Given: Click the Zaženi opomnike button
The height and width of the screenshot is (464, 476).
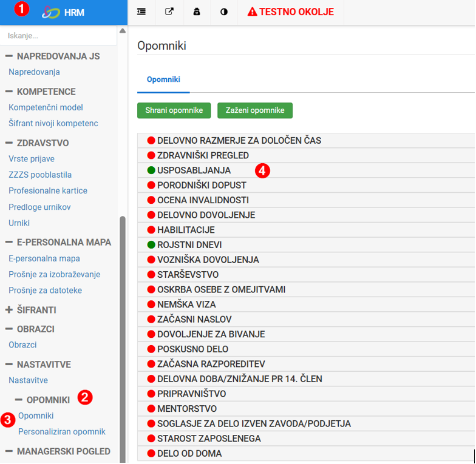Looking at the screenshot, I should click(255, 110).
